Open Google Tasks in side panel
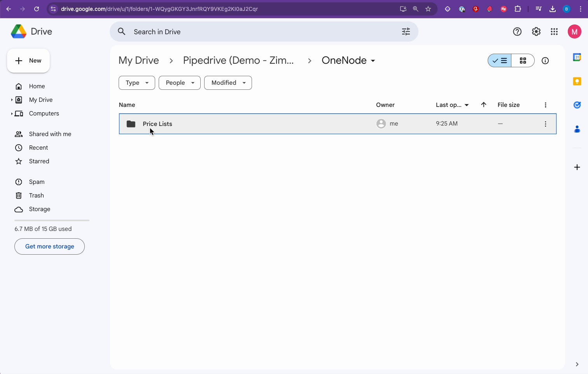 pyautogui.click(x=577, y=105)
